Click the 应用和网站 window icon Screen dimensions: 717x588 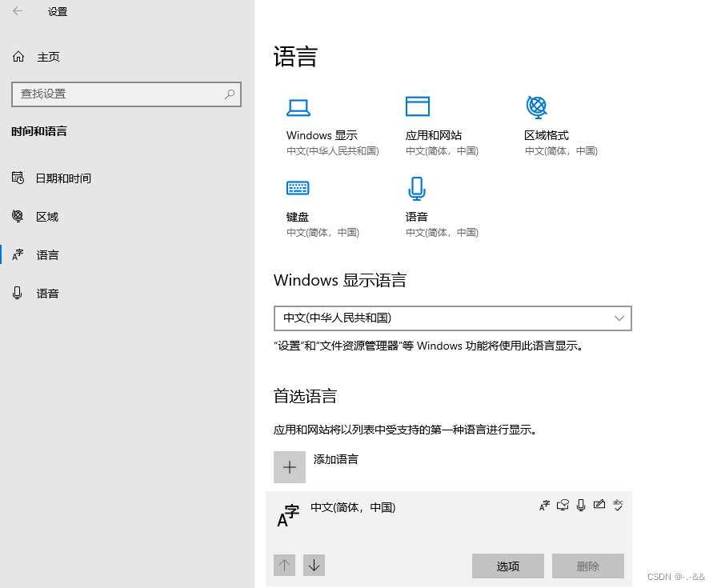point(418,106)
